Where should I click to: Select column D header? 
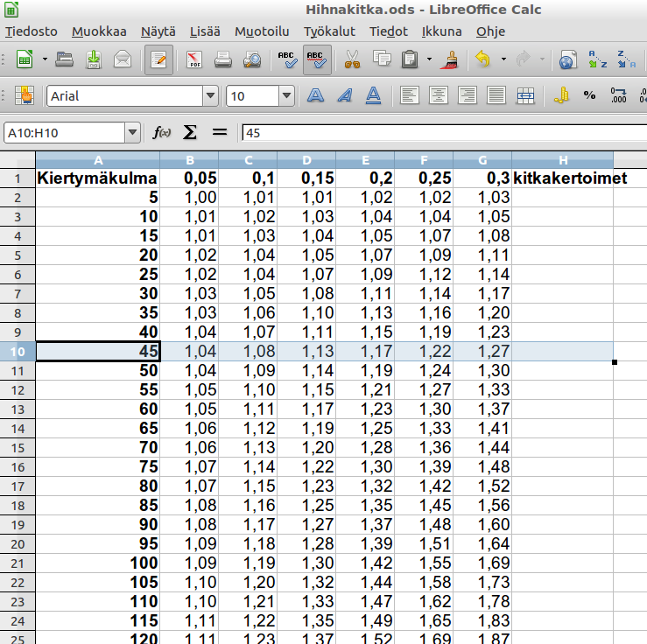click(306, 160)
